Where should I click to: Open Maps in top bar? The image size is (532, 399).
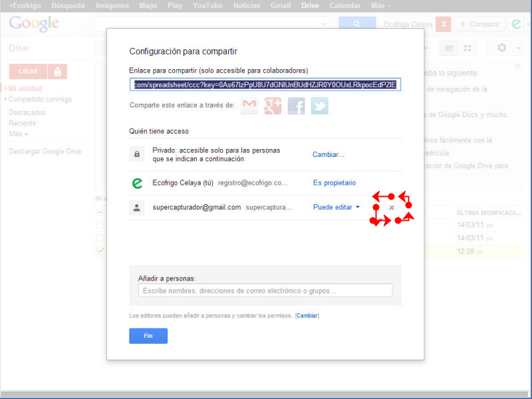tap(148, 6)
